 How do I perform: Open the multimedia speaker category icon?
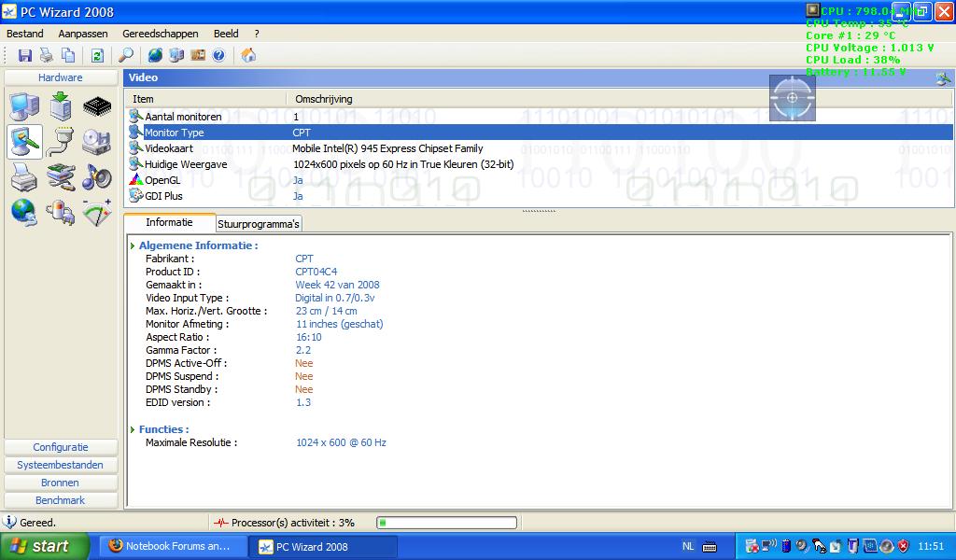[x=97, y=177]
